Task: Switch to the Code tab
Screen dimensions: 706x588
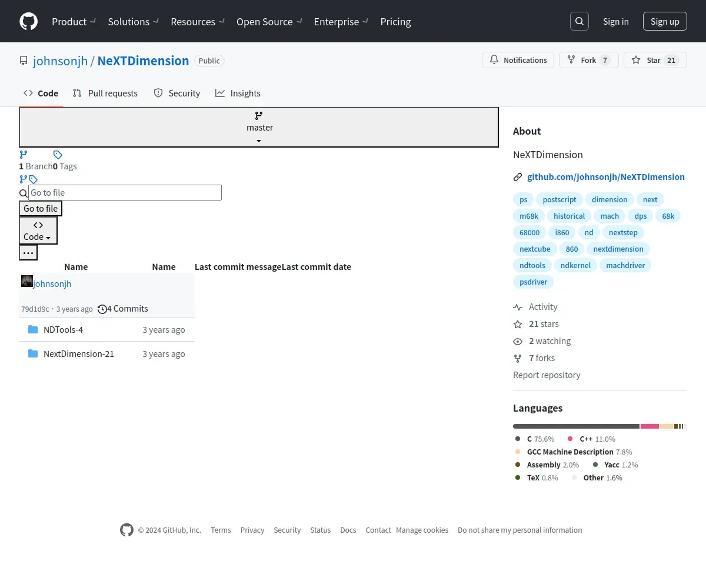Action: tap(41, 93)
